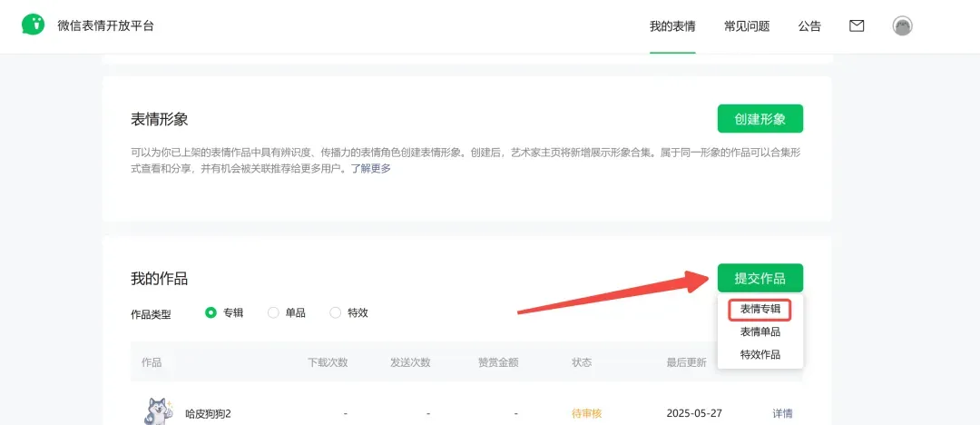This screenshot has height=425, width=980.
Task: Select the 特效 work type radio
Action: click(x=335, y=312)
